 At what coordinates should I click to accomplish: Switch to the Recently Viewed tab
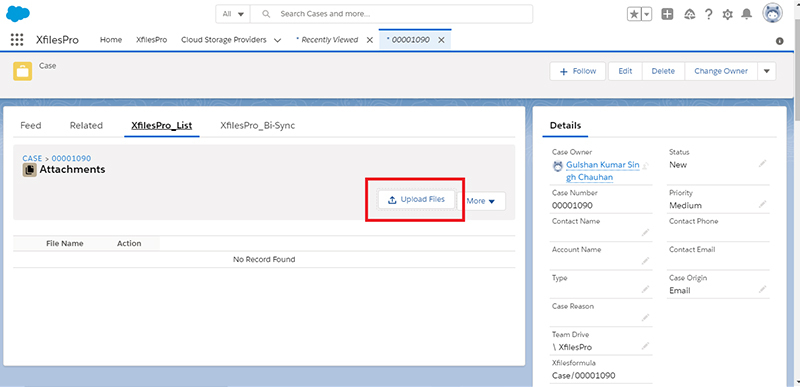tap(327, 40)
